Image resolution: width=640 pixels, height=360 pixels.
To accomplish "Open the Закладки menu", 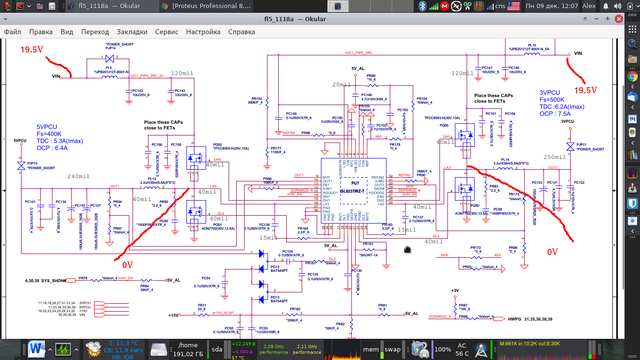I will [132, 32].
